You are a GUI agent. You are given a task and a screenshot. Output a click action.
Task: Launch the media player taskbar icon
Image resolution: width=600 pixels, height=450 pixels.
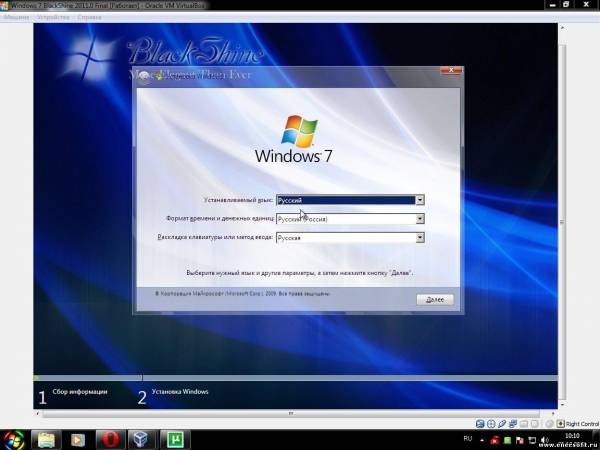click(78, 440)
